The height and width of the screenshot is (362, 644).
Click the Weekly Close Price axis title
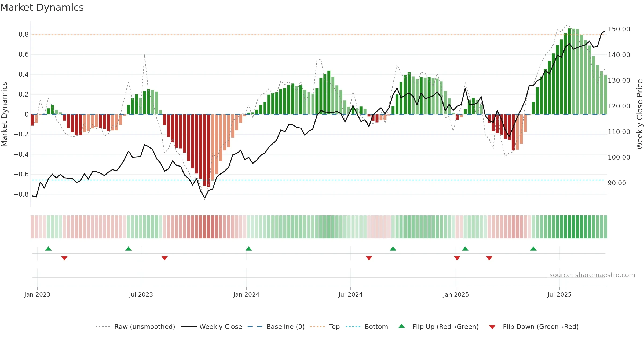tap(640, 114)
